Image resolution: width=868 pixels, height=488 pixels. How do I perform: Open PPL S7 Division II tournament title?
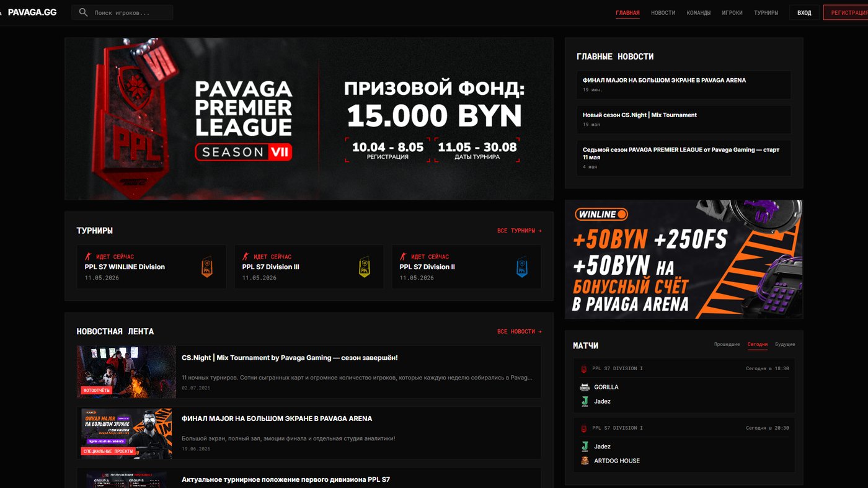(427, 267)
